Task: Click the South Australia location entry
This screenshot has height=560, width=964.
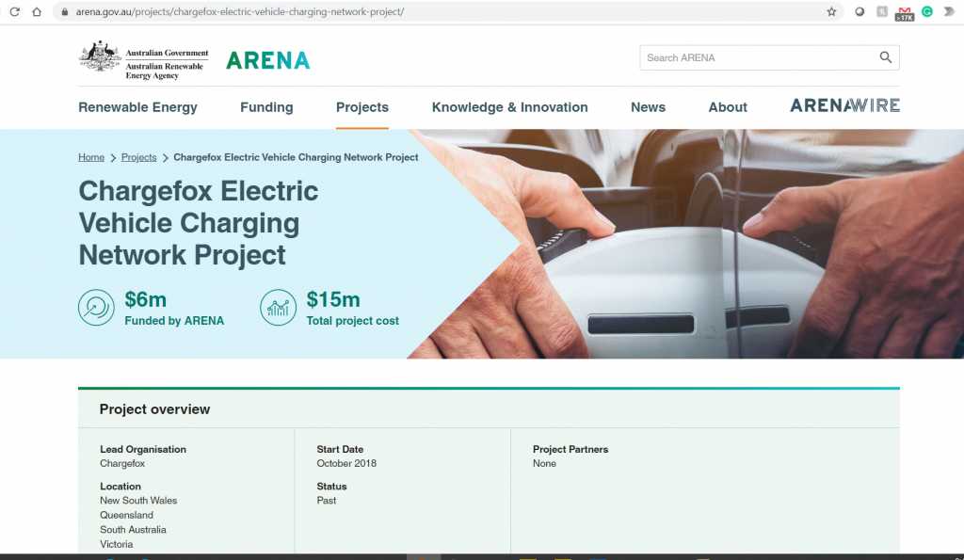Action: [x=133, y=530]
